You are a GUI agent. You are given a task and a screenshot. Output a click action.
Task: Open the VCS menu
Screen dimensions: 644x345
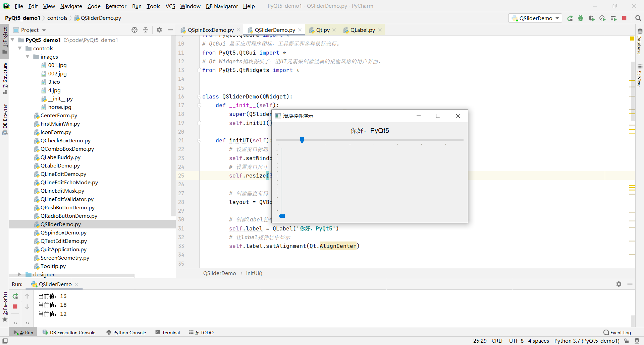[170, 6]
